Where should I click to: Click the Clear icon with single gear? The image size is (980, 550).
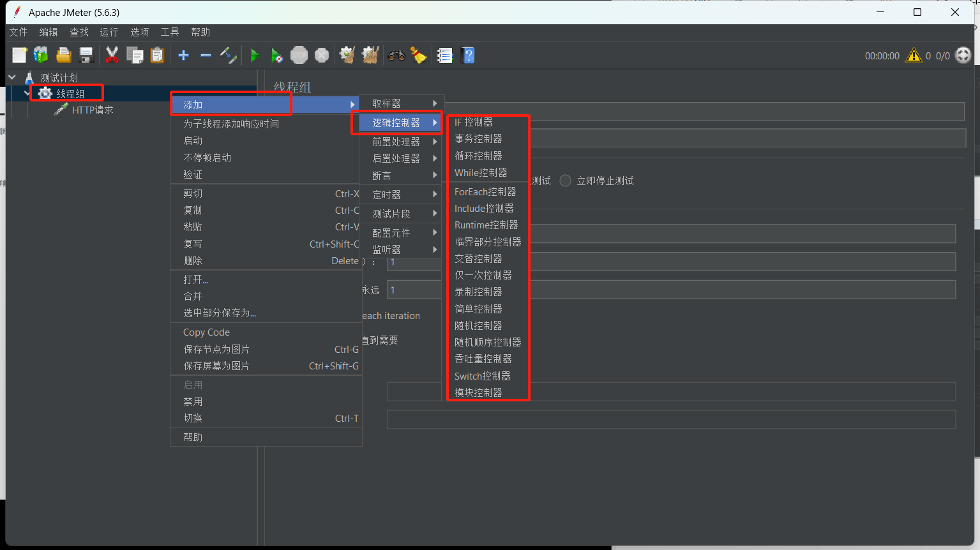tap(347, 56)
